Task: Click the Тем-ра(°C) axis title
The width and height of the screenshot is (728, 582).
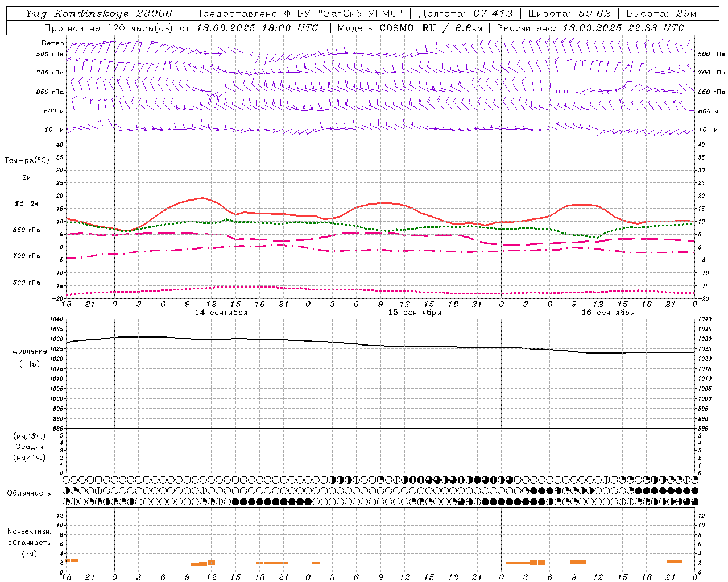Action: pos(27,160)
